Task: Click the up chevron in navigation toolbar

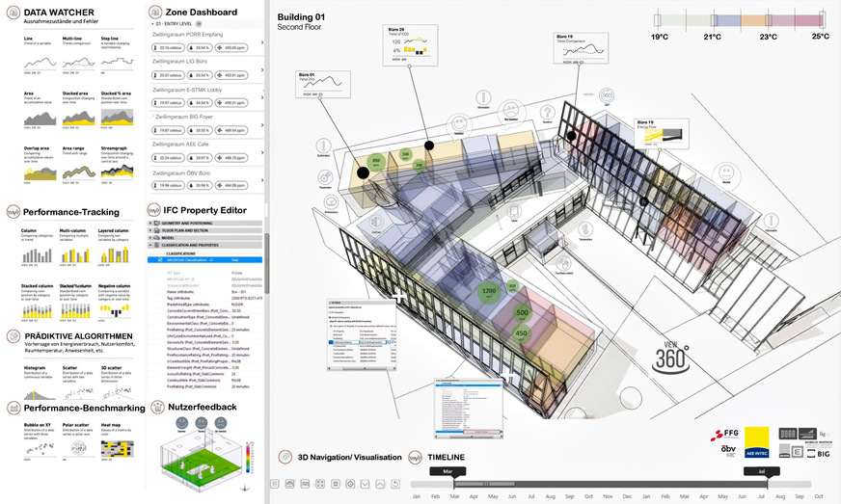Action: pos(380,483)
